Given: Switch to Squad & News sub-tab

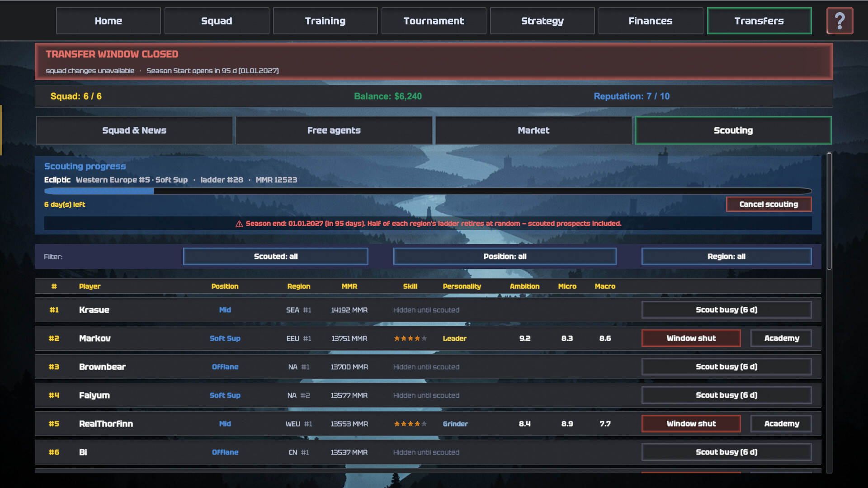Looking at the screenshot, I should coord(134,131).
